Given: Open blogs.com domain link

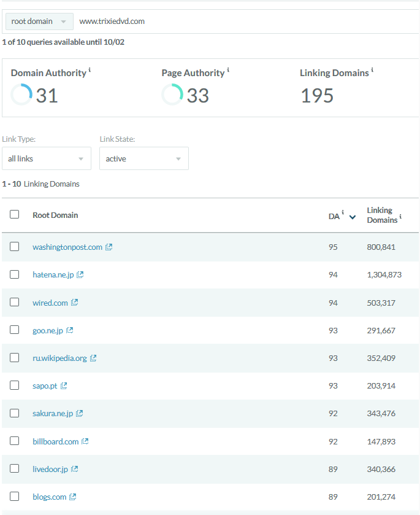Looking at the screenshot, I should 50,497.
